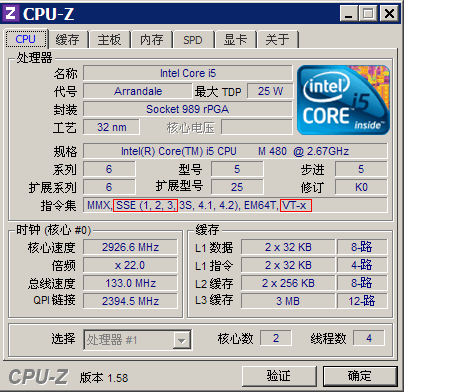Viewport: 467px width, 392px height.
Task: Click the L2 缓存 8-路 associativity
Action: [362, 283]
